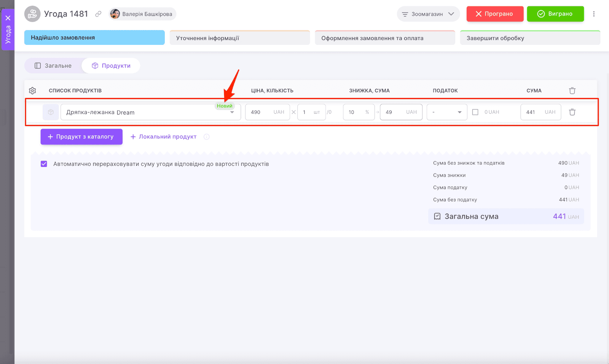Image resolution: width=609 pixels, height=364 pixels.
Task: Open the Зоомагазин pipeline dropdown
Action: coord(428,14)
